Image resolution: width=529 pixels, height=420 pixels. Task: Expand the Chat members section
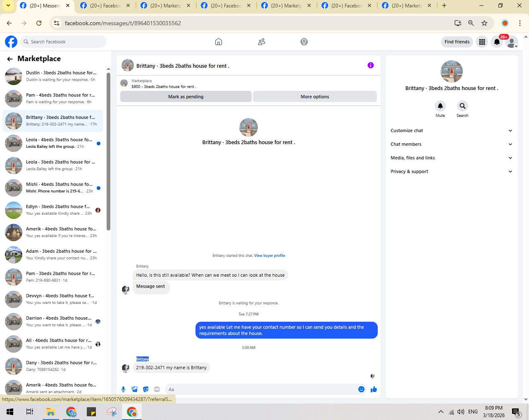coord(451,144)
